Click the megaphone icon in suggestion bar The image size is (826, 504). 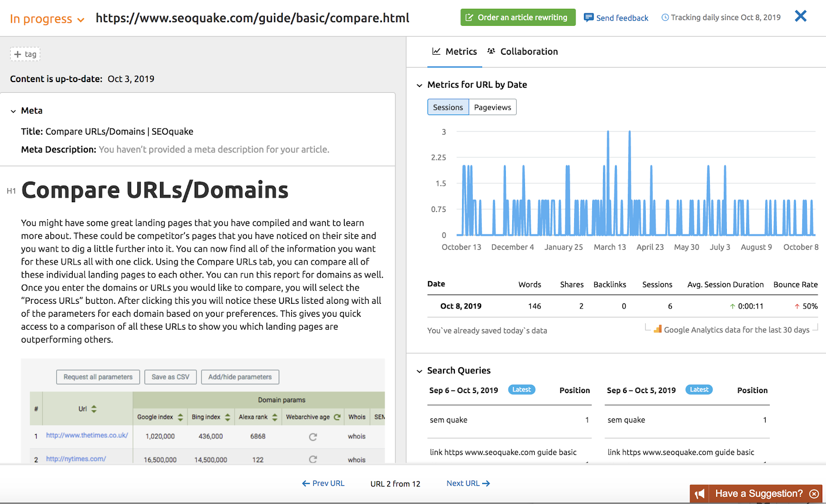(700, 494)
